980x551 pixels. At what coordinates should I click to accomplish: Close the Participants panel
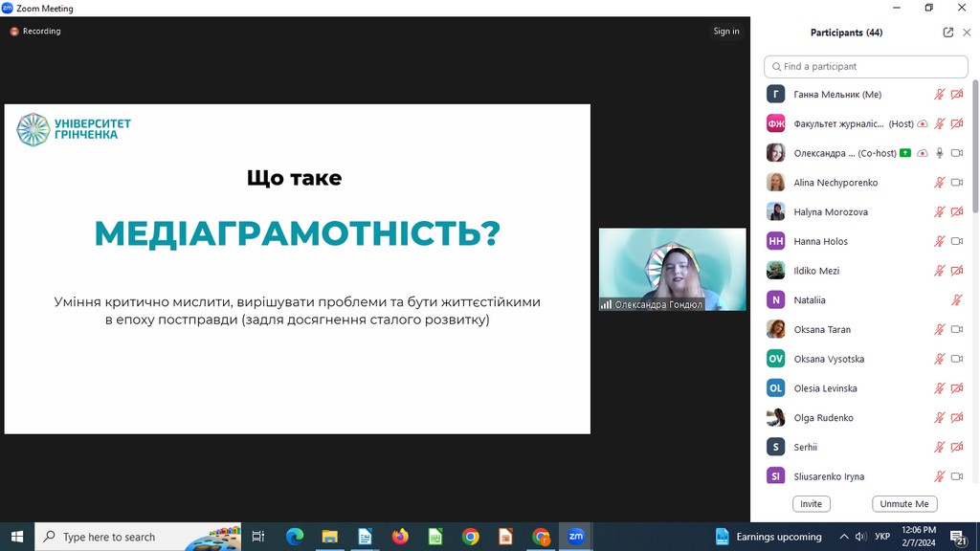point(967,33)
